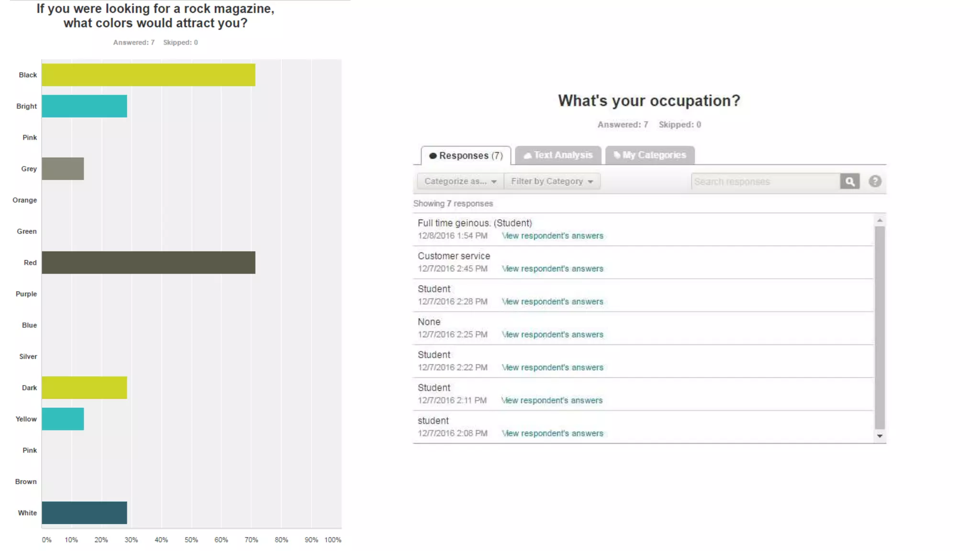980x551 pixels.
Task: Select the Responses (7) tab
Action: [x=466, y=155]
